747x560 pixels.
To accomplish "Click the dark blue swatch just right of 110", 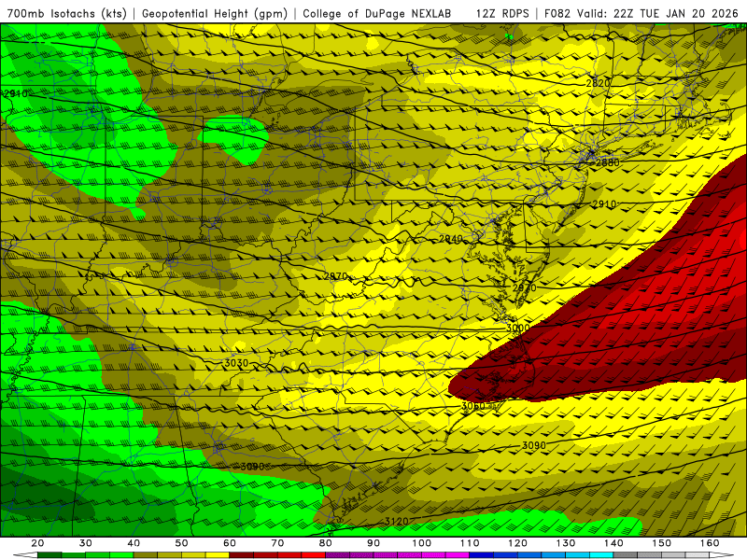I will (482, 555).
